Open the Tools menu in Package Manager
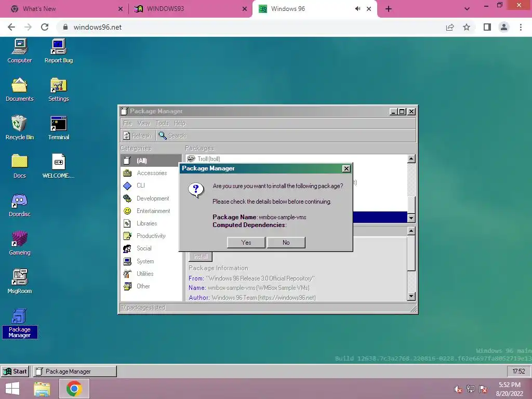Image resolution: width=532 pixels, height=399 pixels. (x=162, y=123)
